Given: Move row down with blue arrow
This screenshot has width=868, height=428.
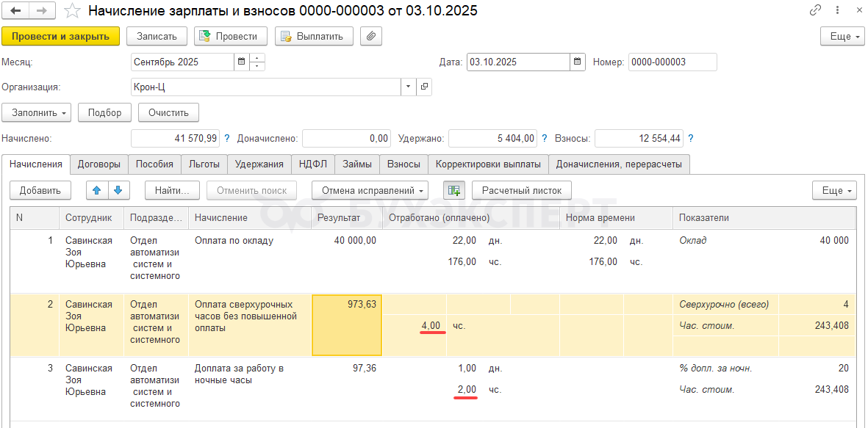Looking at the screenshot, I should [118, 190].
